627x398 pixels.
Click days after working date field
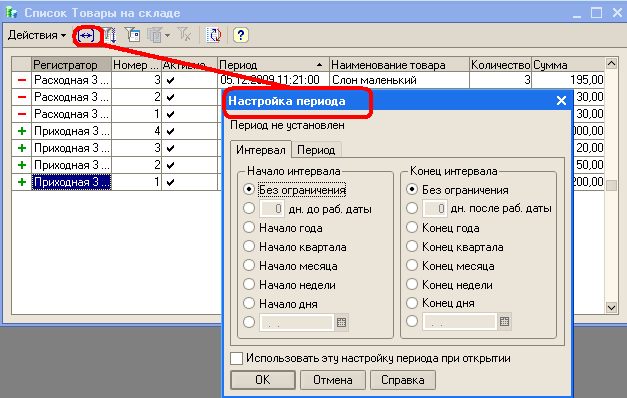pyautogui.click(x=435, y=208)
